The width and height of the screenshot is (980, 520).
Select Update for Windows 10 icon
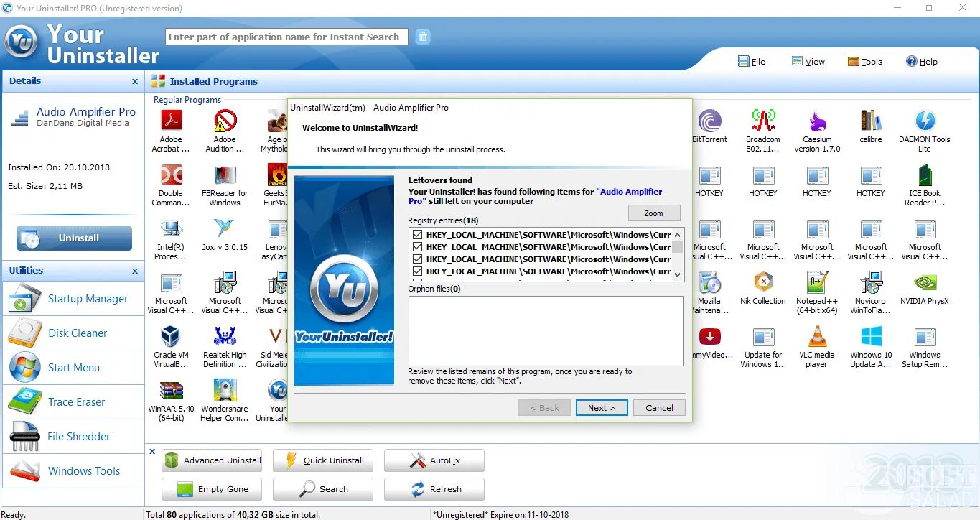coord(763,336)
